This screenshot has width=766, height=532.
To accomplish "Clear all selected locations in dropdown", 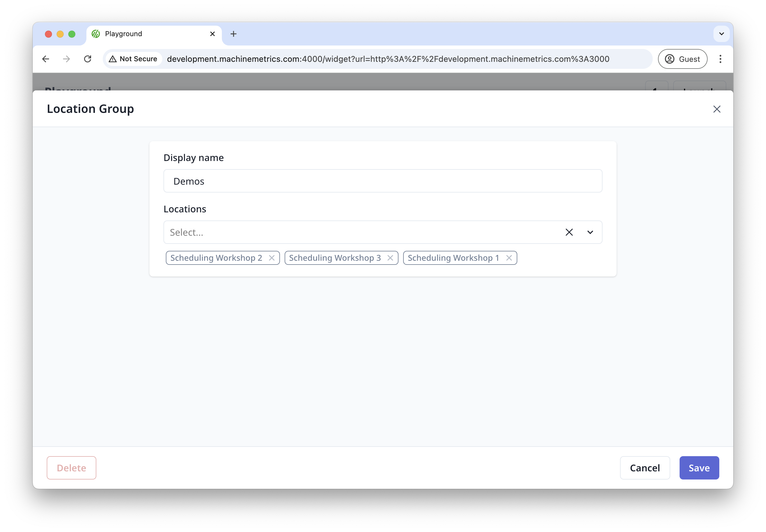I will coord(569,232).
